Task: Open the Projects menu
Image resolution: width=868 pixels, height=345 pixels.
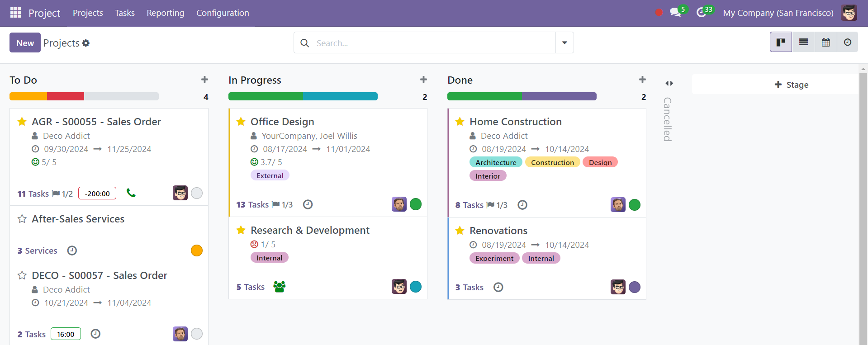Action: click(88, 13)
